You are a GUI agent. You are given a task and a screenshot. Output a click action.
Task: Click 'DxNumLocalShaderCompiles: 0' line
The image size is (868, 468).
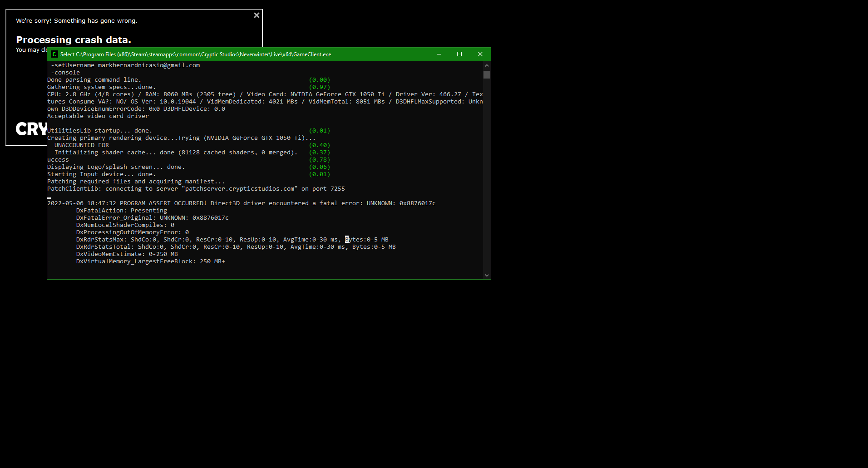(125, 225)
